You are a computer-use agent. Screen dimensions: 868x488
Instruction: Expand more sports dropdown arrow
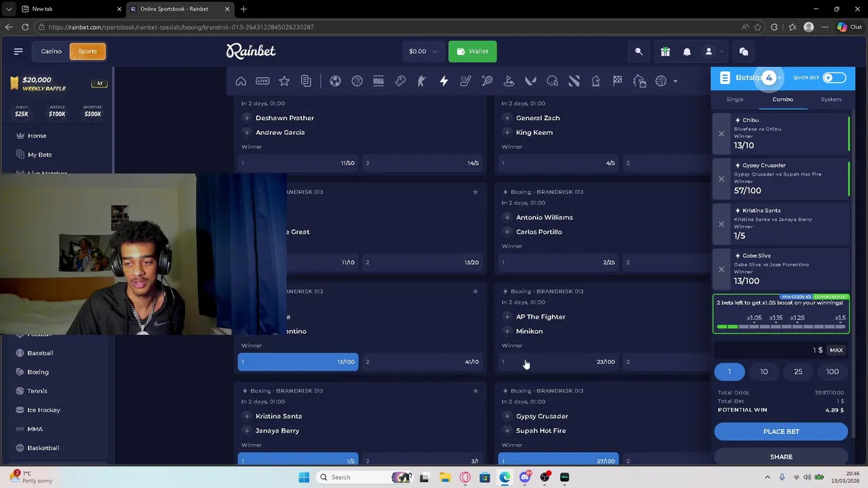pyautogui.click(x=675, y=81)
